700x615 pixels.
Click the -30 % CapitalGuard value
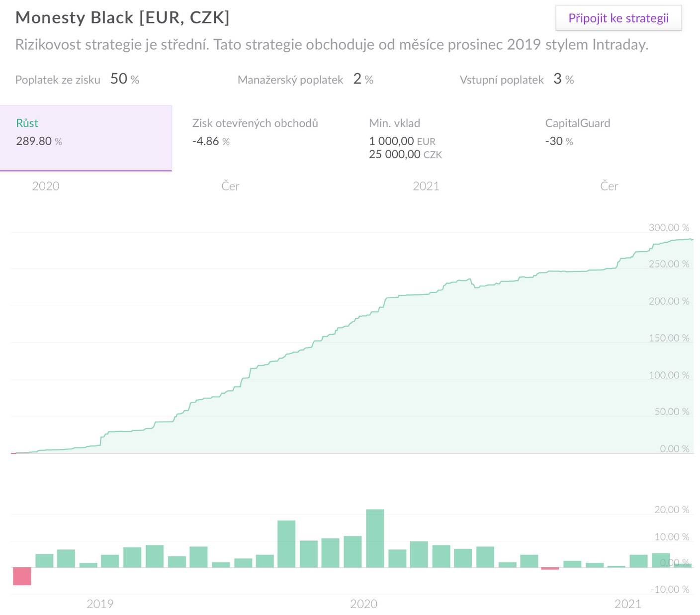pyautogui.click(x=559, y=141)
